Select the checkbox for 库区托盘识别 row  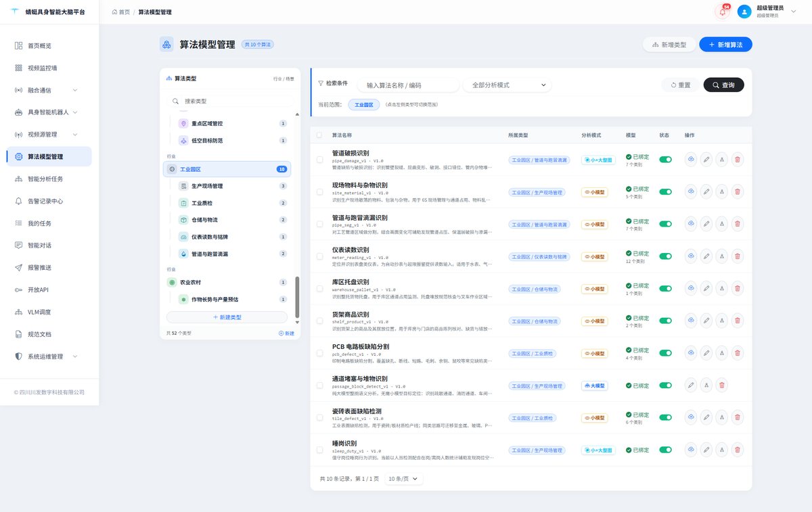tap(319, 289)
